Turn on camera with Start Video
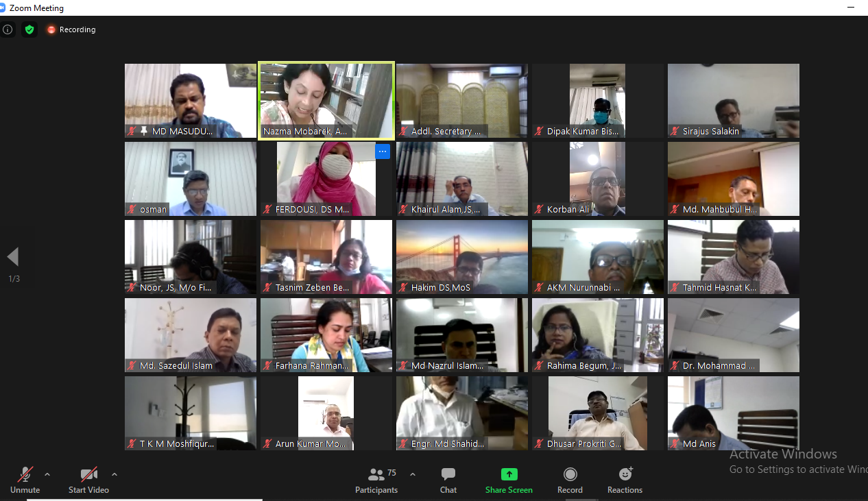The image size is (868, 501). tap(88, 480)
